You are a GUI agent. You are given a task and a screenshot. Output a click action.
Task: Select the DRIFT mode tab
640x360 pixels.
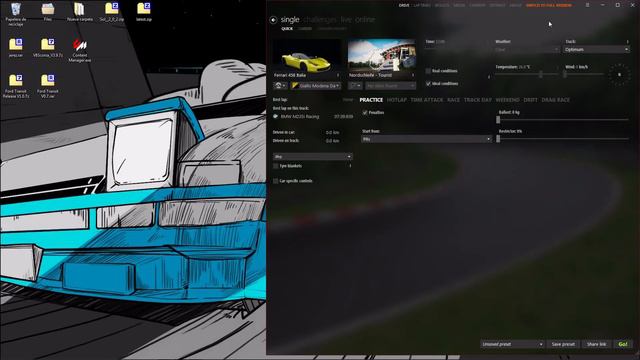coord(530,100)
